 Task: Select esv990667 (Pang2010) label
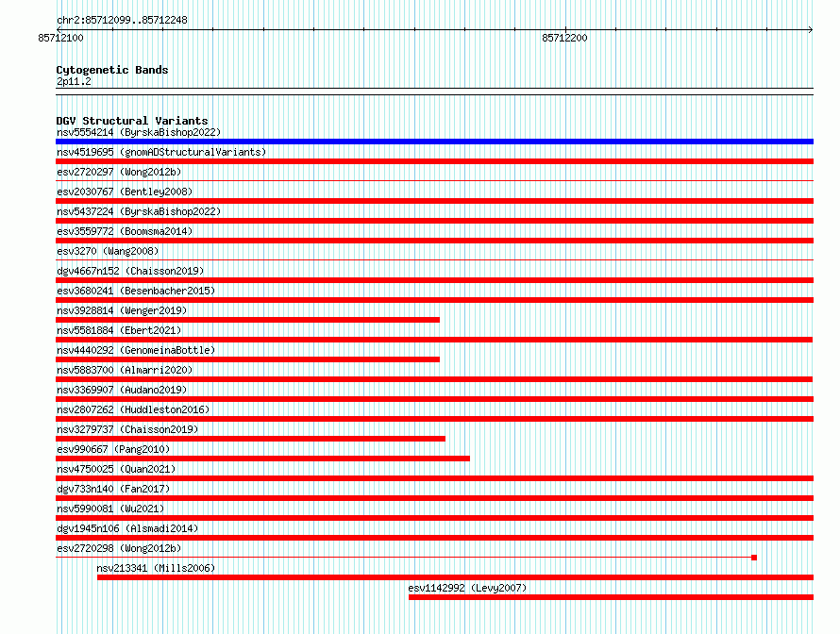pyautogui.click(x=113, y=449)
